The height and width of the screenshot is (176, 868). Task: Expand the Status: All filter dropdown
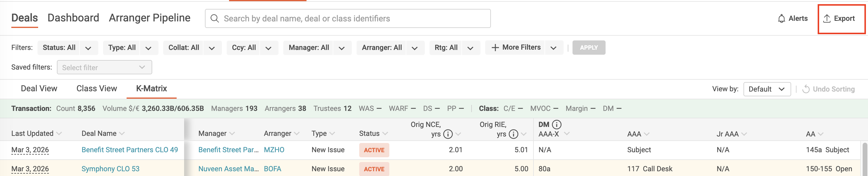[88, 48]
